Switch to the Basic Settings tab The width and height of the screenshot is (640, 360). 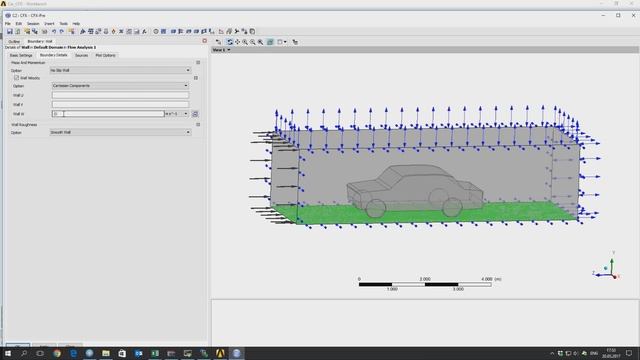click(21, 55)
